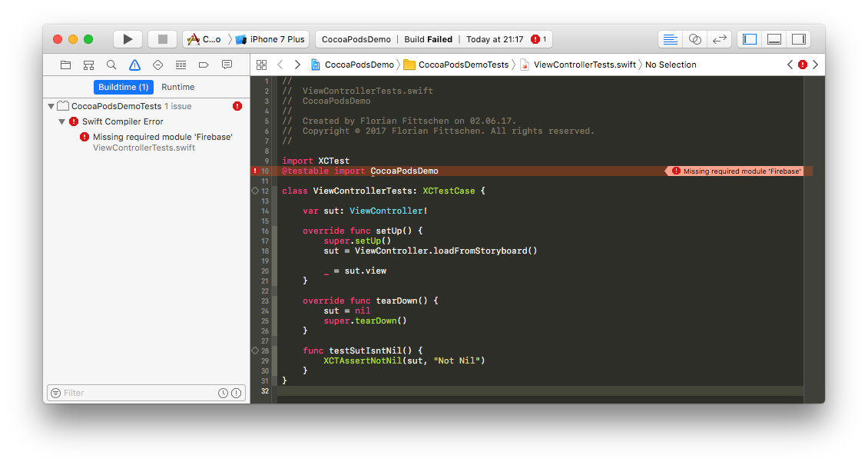Image resolution: width=868 pixels, height=465 pixels.
Task: Click the loadFromStoryboard() call
Action: tap(485, 251)
